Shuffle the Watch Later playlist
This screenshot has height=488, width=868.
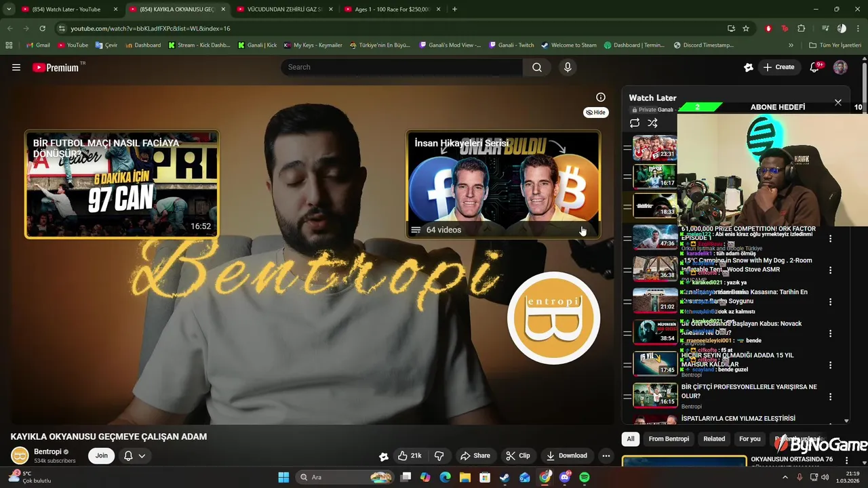click(x=652, y=123)
